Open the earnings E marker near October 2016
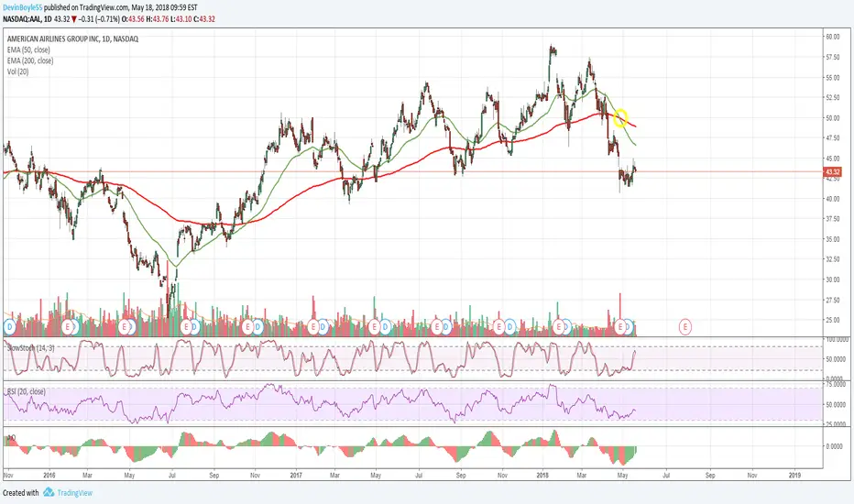Screen dimensions: 854x504 coord(247,327)
